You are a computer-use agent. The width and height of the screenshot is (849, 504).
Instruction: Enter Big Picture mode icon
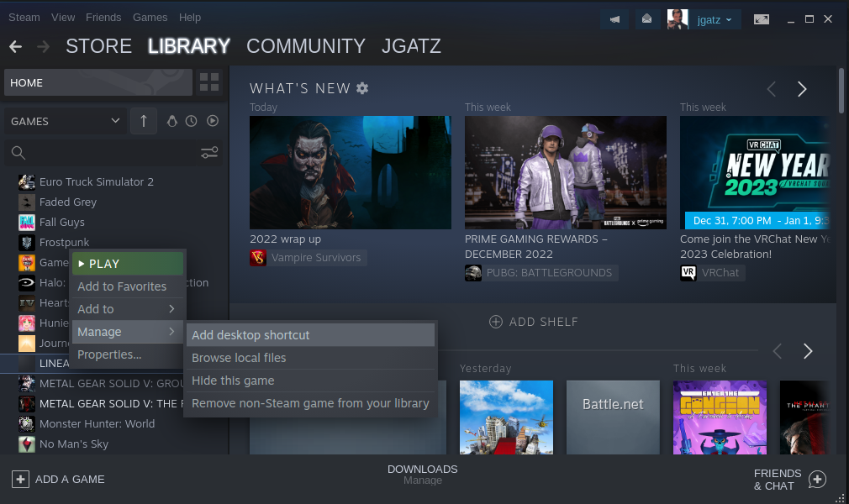click(x=762, y=19)
